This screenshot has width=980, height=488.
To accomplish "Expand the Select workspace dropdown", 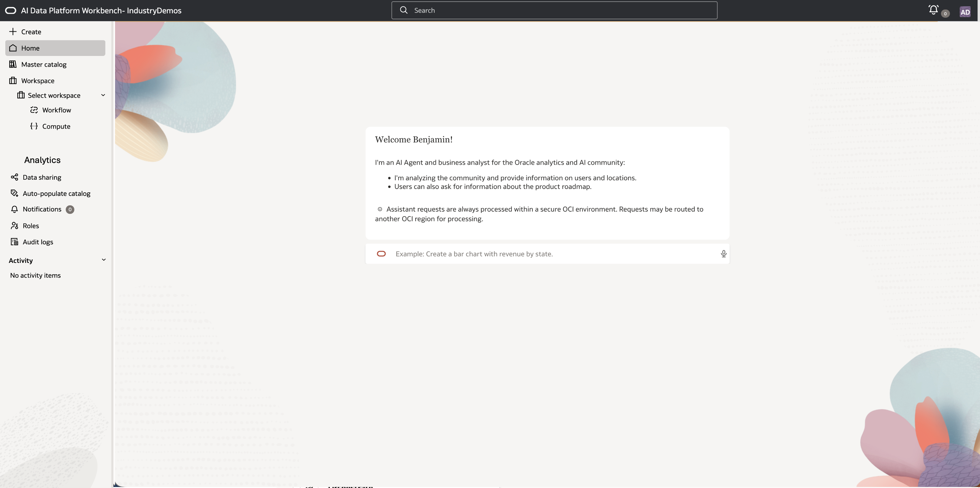I will pos(103,95).
